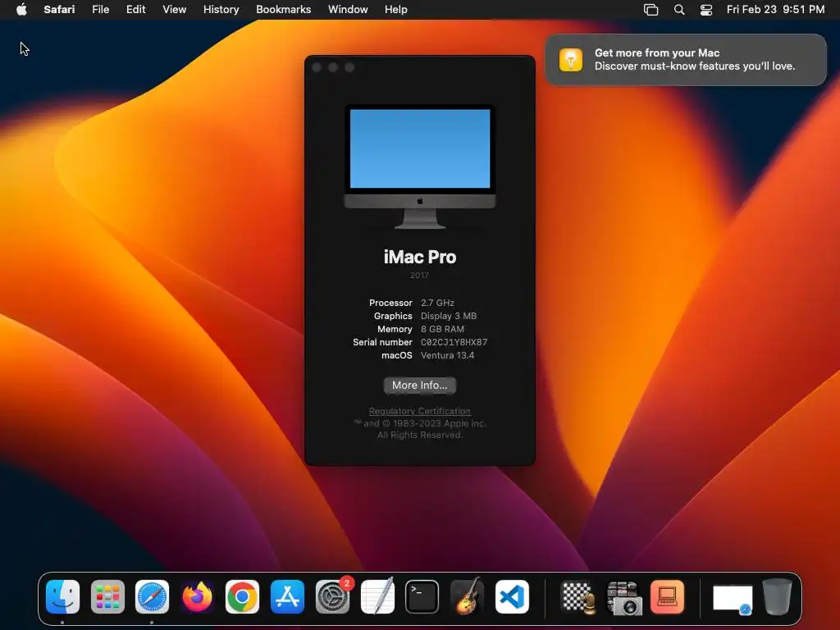Open the Window menu

click(x=348, y=10)
